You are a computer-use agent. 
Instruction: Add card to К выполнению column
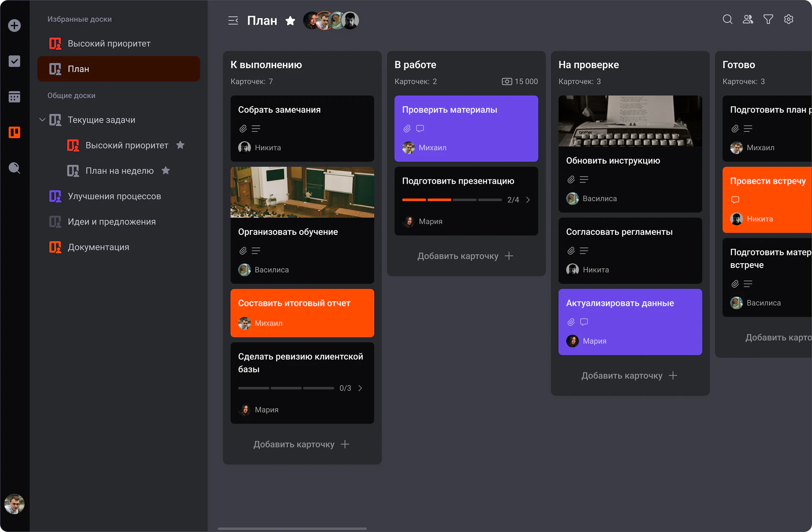(302, 444)
